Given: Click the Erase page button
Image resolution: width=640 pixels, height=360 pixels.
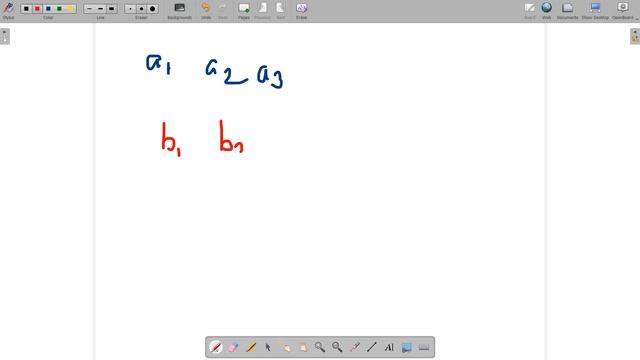Looking at the screenshot, I should click(302, 11).
